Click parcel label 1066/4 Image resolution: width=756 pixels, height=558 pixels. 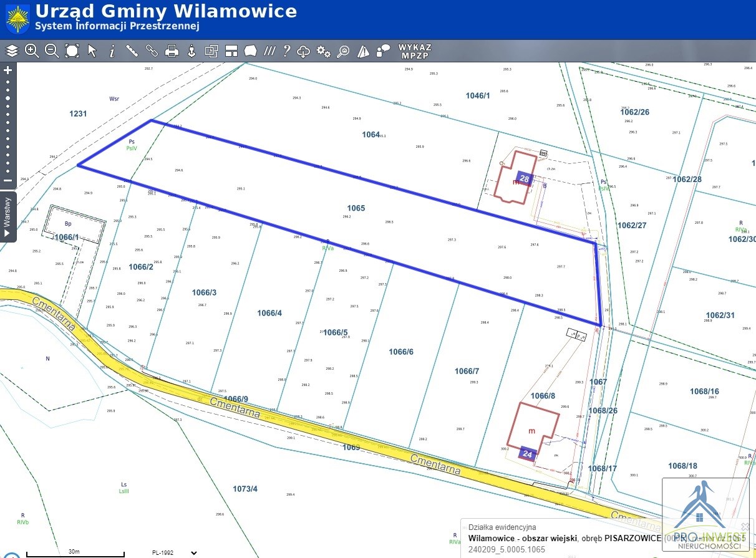tap(269, 313)
